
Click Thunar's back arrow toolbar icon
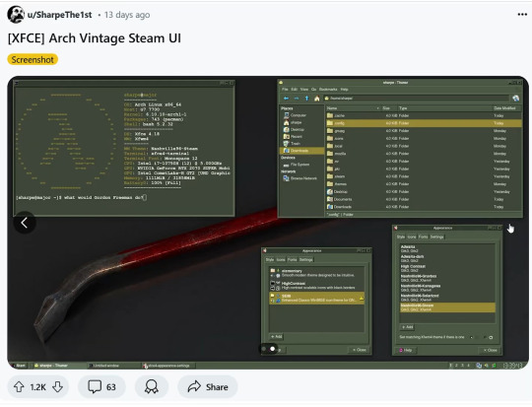click(x=286, y=99)
